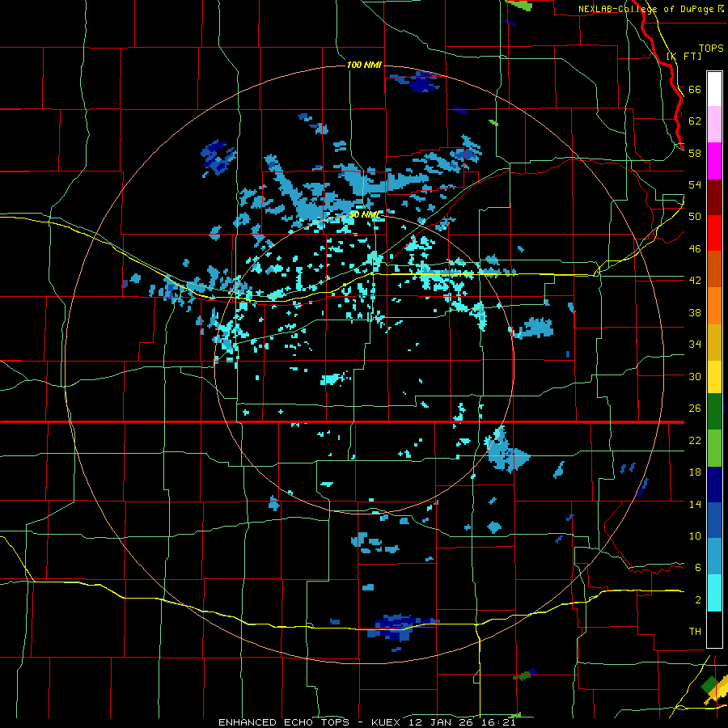
Task: Pick the dark orange legend swatch near 46
Action: [x=714, y=269]
